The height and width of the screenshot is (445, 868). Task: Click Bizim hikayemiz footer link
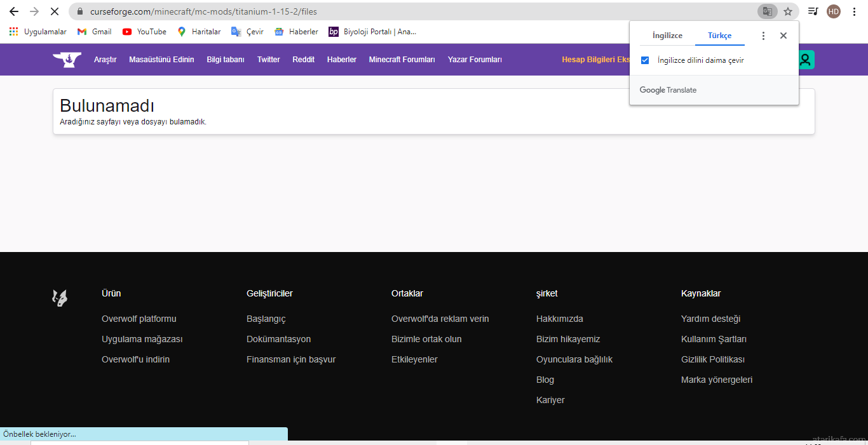[569, 339]
